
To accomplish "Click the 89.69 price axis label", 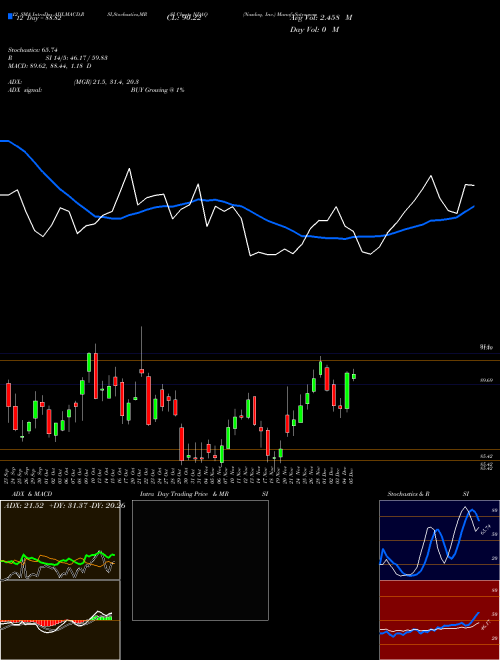I will click(x=487, y=380).
